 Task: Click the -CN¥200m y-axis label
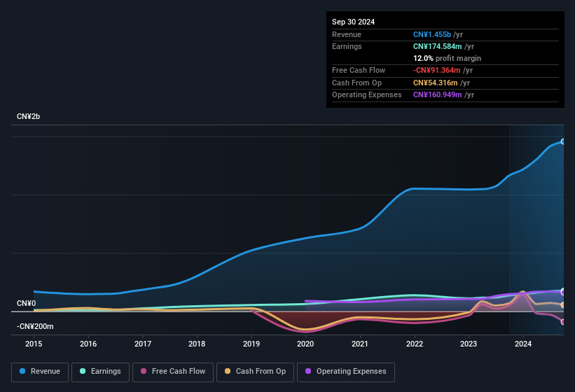(x=35, y=326)
